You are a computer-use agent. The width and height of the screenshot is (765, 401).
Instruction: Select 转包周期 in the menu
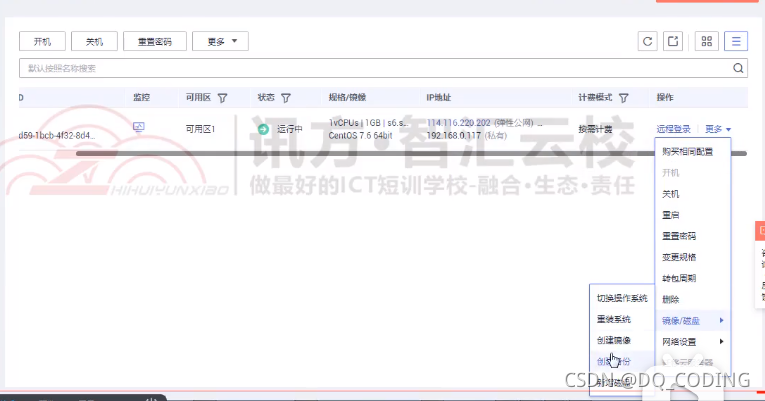(x=679, y=279)
